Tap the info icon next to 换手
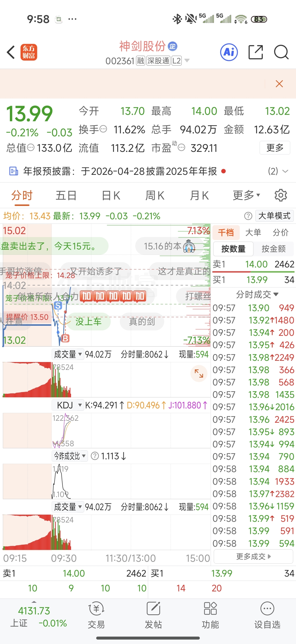296x644 pixels. click(x=103, y=129)
